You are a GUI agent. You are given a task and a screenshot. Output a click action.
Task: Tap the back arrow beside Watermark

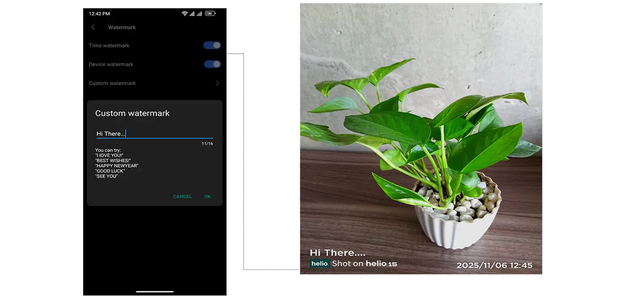point(93,27)
